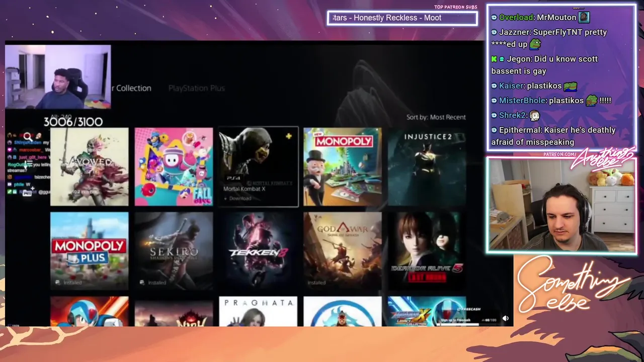Click the Jazzner username in chat

click(514, 32)
